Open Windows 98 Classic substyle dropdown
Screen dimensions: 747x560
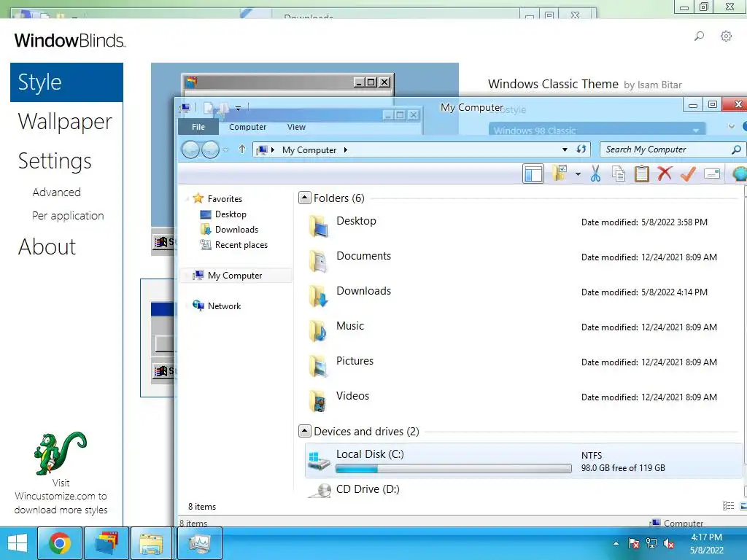(x=597, y=130)
